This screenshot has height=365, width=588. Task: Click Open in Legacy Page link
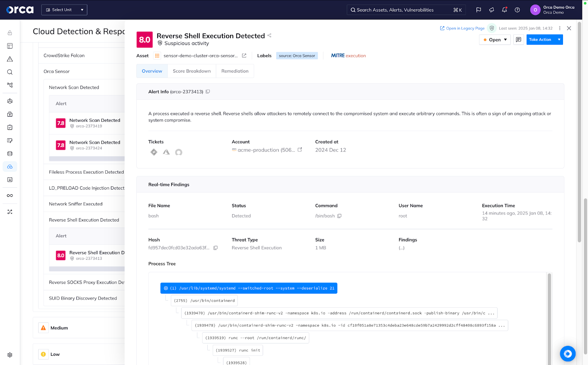tap(462, 28)
